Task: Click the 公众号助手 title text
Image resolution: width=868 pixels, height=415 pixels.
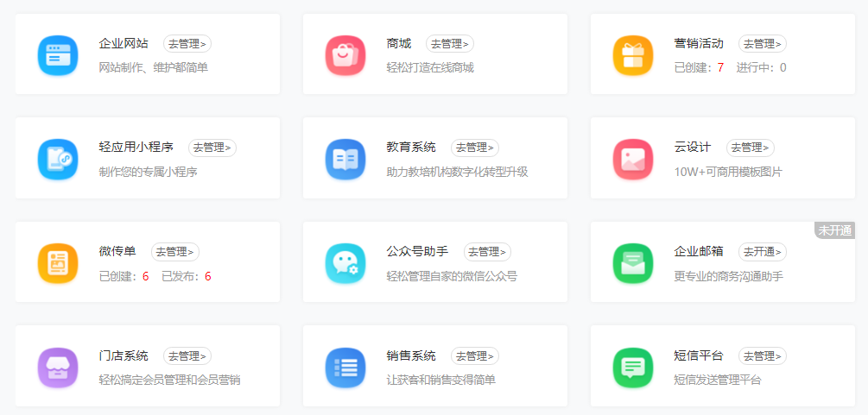Action: [x=417, y=252]
